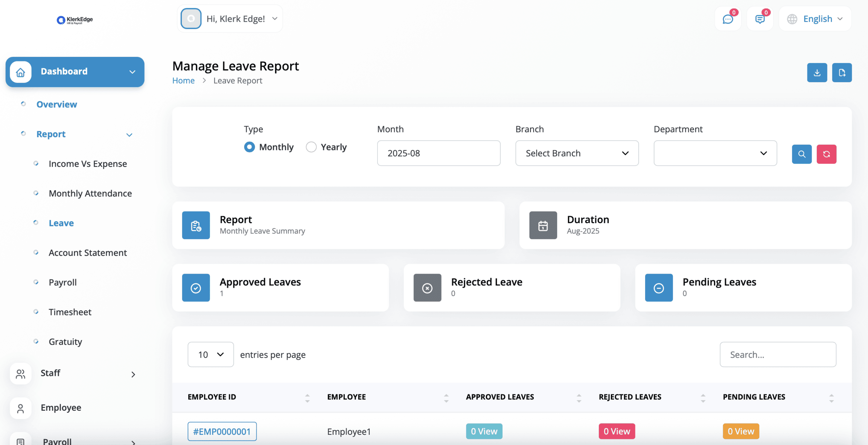Open the notifications icon in header
The height and width of the screenshot is (445, 868).
click(x=760, y=19)
